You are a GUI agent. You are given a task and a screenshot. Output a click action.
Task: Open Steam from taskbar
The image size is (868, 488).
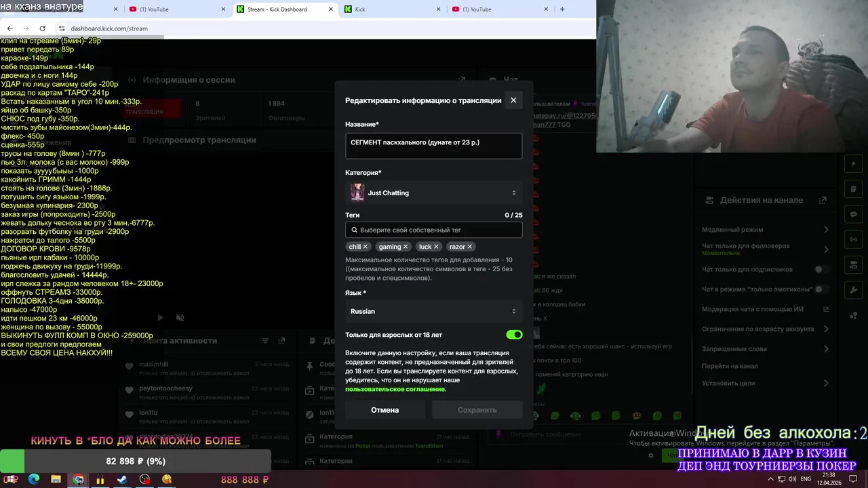click(x=123, y=479)
